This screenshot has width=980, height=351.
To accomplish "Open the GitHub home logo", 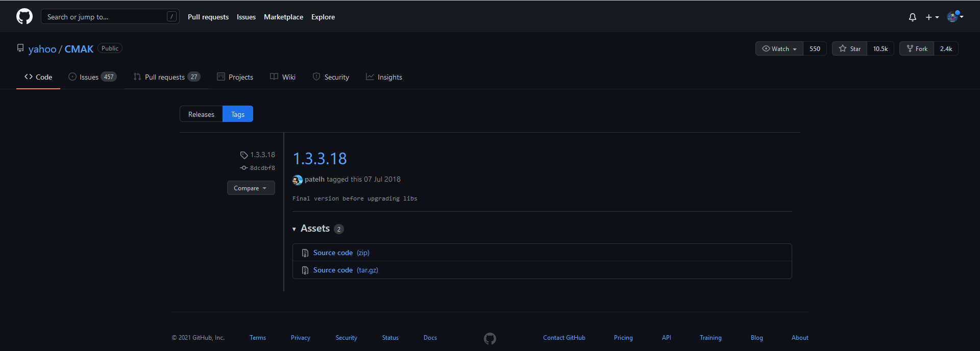I will [24, 17].
